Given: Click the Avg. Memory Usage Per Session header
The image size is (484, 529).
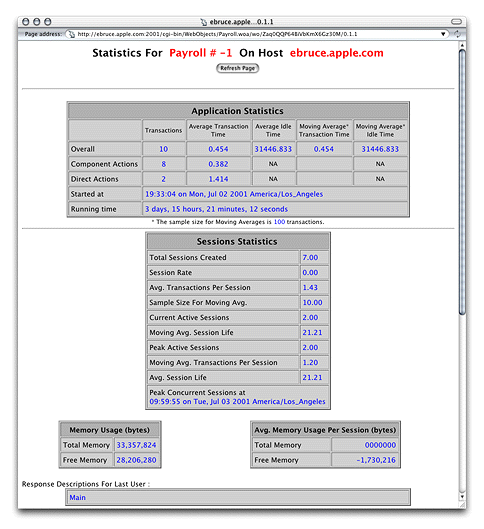Looking at the screenshot, I should pyautogui.click(x=325, y=430).
